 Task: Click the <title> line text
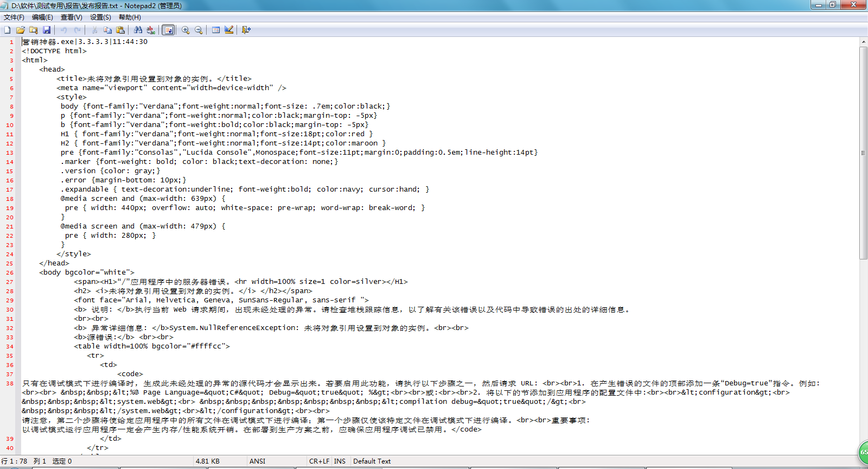pos(154,79)
